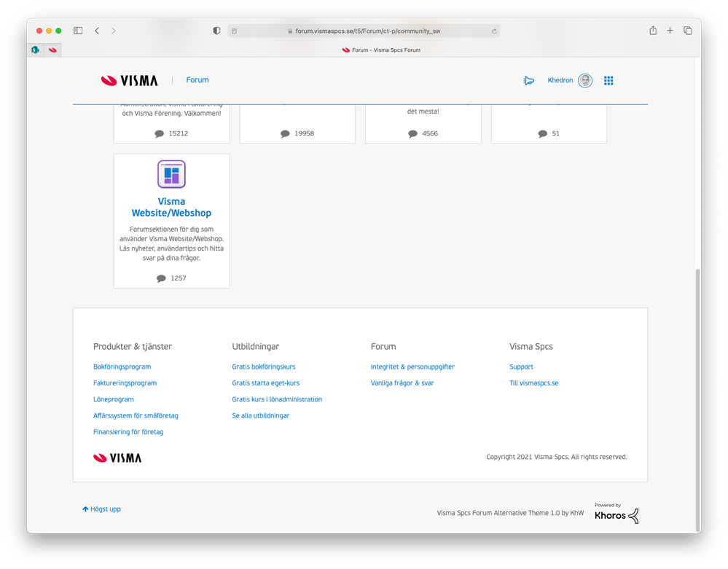Click the address bar URL field
The width and height of the screenshot is (728, 569).
pyautogui.click(x=364, y=31)
